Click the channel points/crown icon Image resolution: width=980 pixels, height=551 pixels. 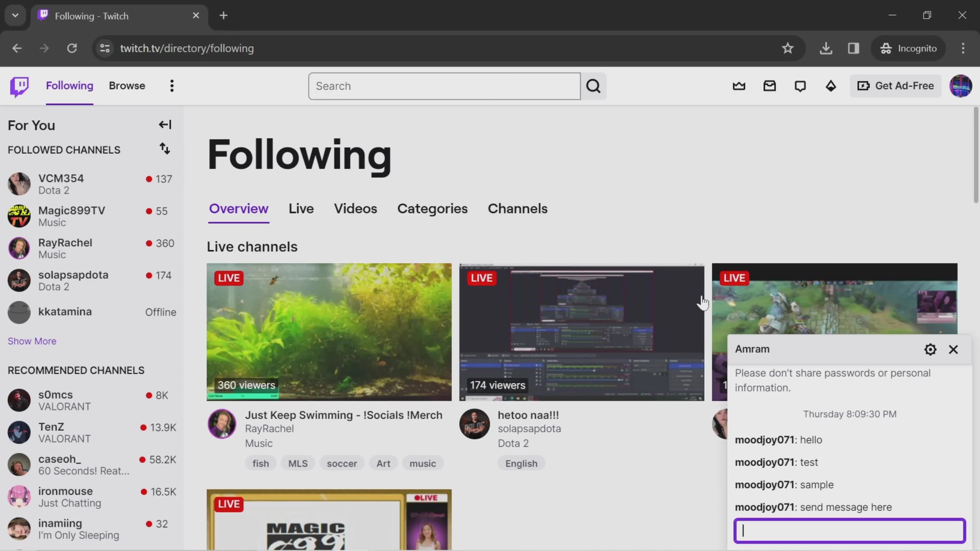point(739,85)
